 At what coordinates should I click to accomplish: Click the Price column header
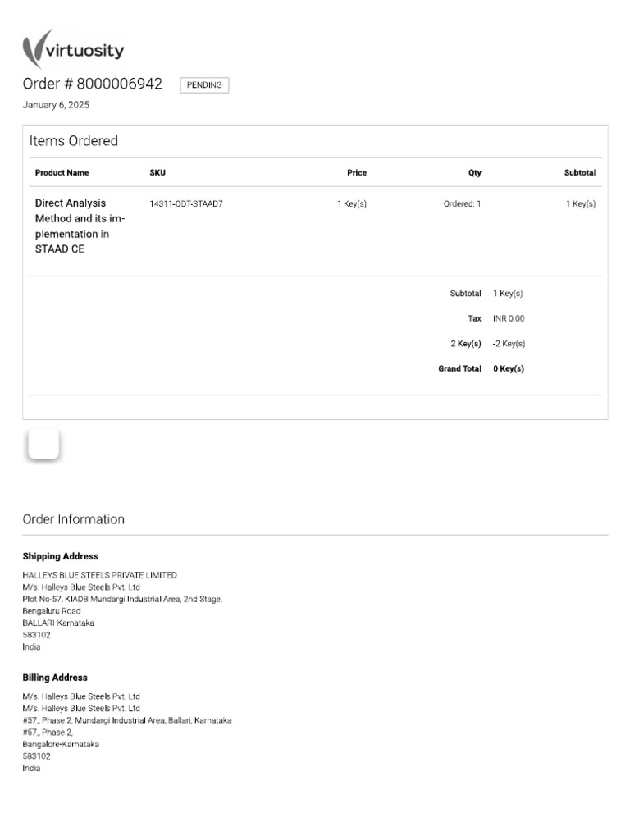point(357,173)
